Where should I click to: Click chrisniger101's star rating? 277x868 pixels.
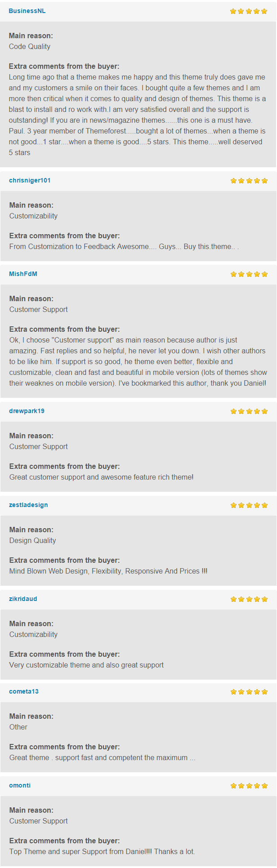[249, 181]
